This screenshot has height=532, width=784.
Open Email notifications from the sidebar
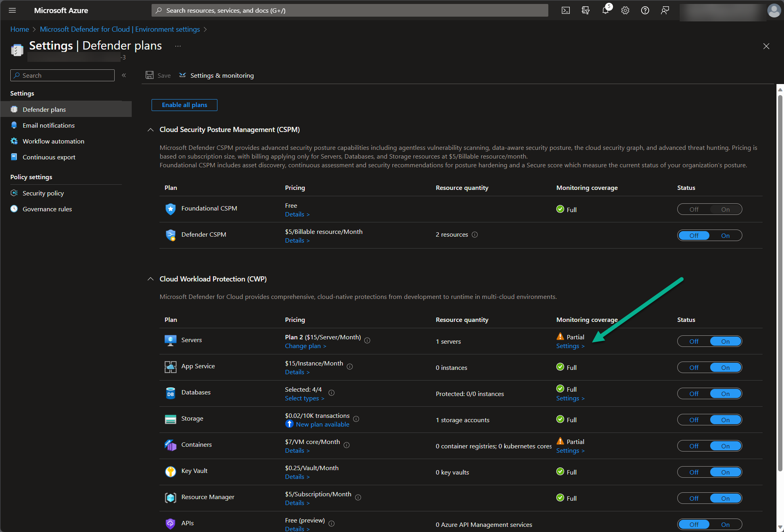point(48,125)
